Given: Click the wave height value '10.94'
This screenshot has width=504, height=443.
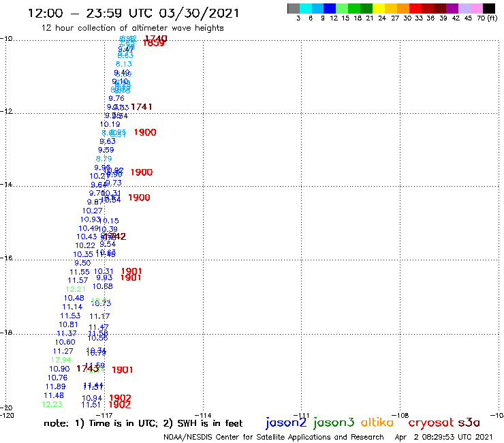Looking at the screenshot, I should (x=92, y=398).
